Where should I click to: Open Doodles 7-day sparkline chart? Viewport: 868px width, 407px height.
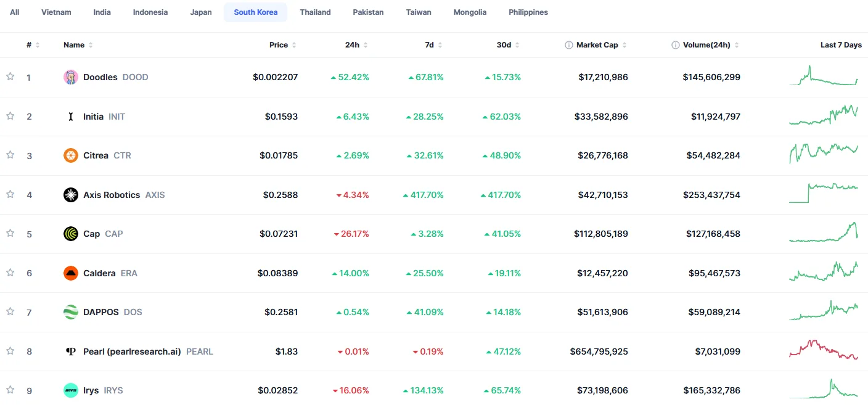(824, 76)
